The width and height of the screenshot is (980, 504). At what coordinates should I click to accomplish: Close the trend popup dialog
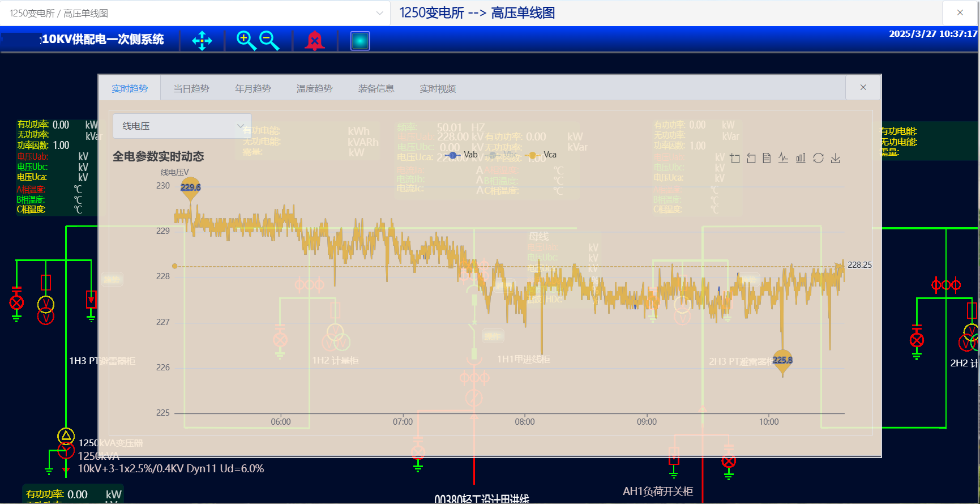click(x=863, y=87)
